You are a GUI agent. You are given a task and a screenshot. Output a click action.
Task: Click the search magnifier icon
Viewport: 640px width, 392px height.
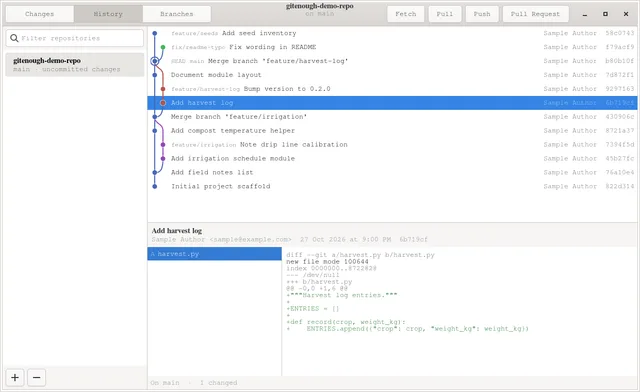(x=14, y=38)
